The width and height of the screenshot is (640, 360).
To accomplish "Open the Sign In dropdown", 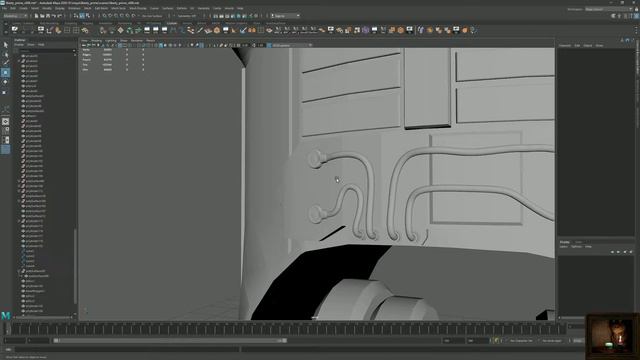I will pos(285,16).
